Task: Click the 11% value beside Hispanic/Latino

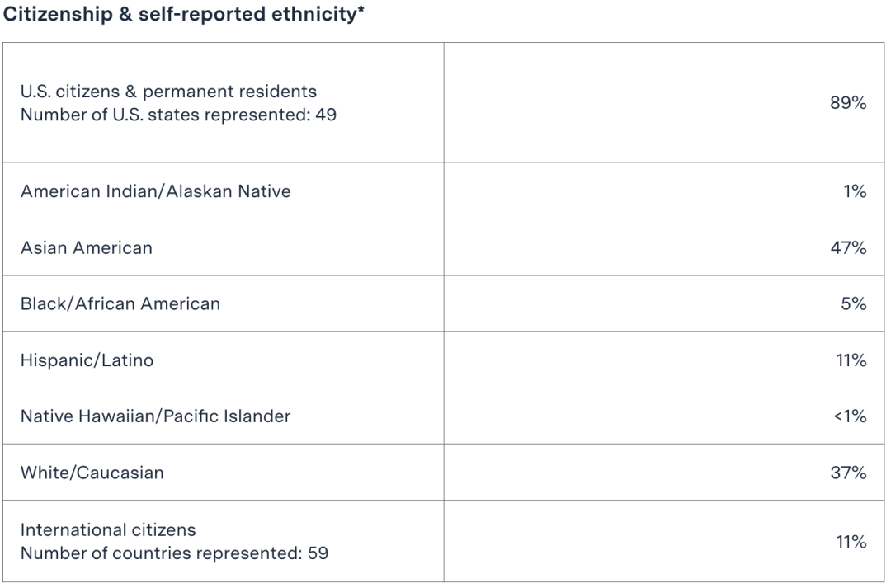Action: click(x=851, y=360)
